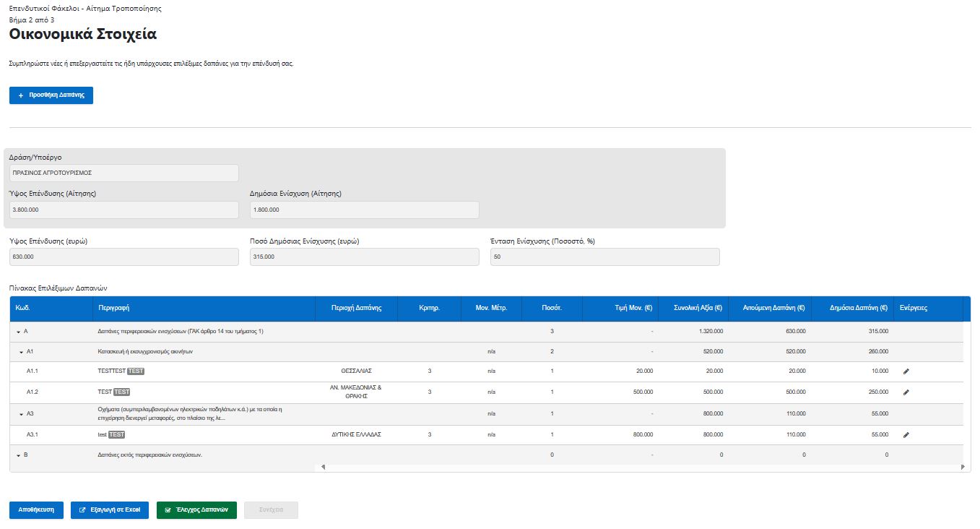Click the table's right scroll arrow
The height and width of the screenshot is (529, 980).
click(x=963, y=467)
